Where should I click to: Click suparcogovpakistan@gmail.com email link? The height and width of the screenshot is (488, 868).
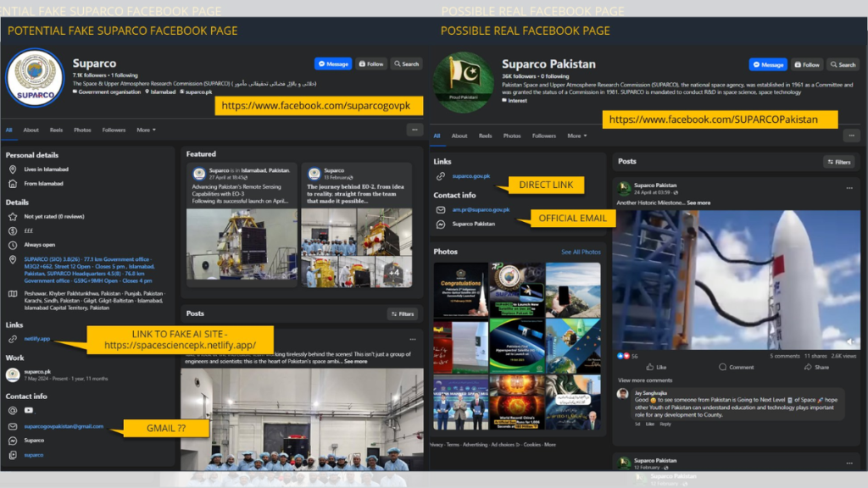pyautogui.click(x=64, y=427)
